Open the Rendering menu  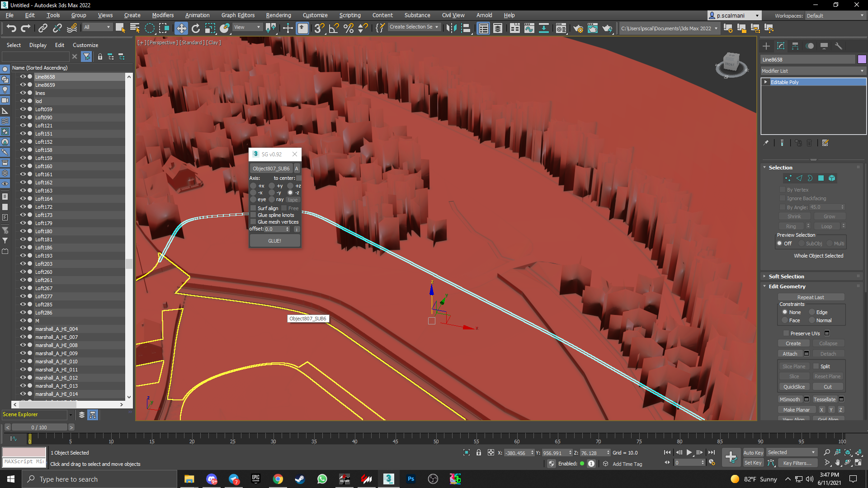278,15
